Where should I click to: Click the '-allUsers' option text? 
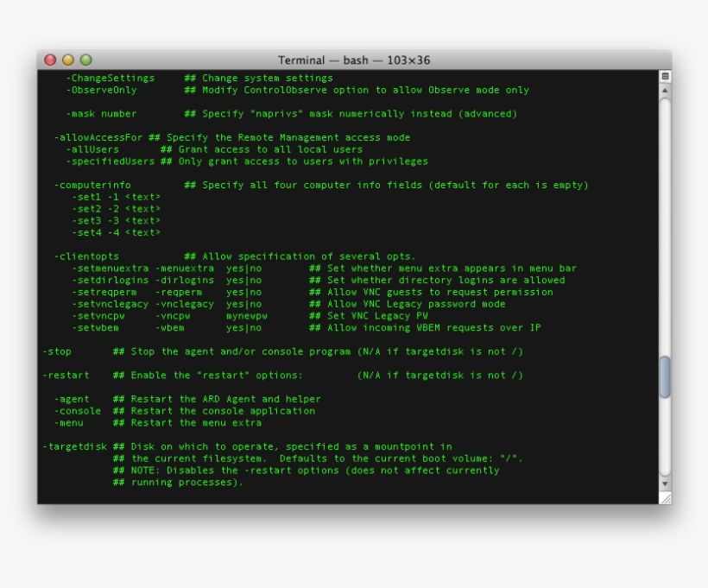[92, 149]
